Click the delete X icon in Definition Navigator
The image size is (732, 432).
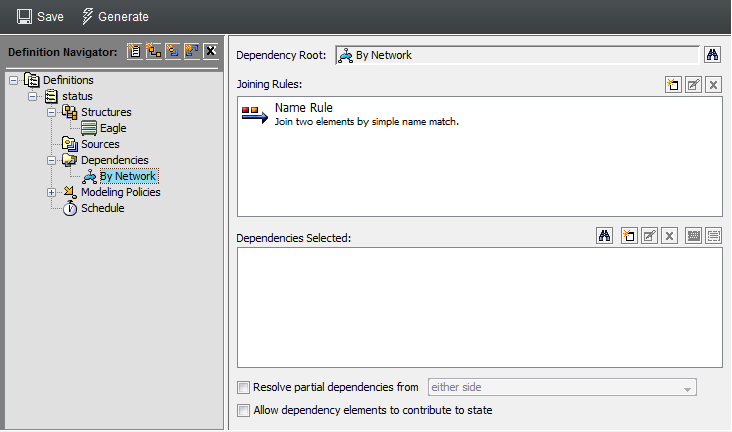[x=211, y=51]
